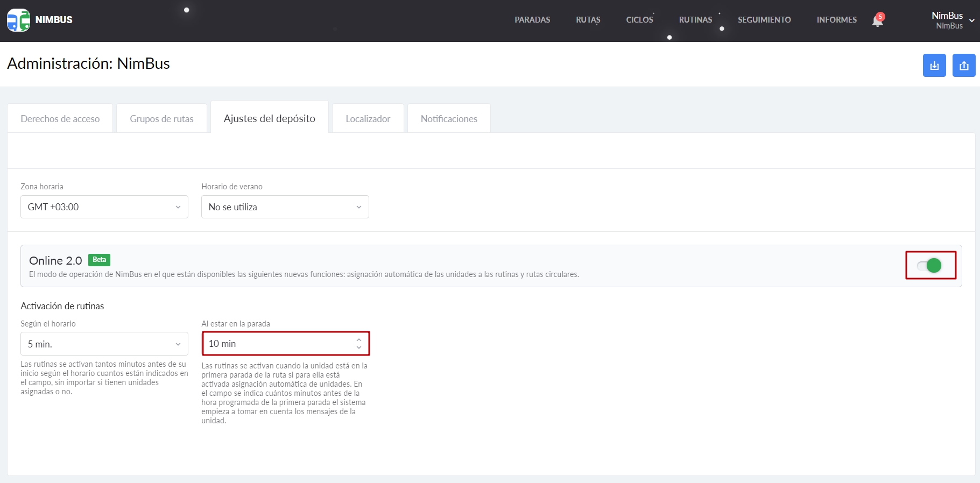Click the Activación de rutinas heading
The height and width of the screenshot is (483, 980).
coord(62,306)
